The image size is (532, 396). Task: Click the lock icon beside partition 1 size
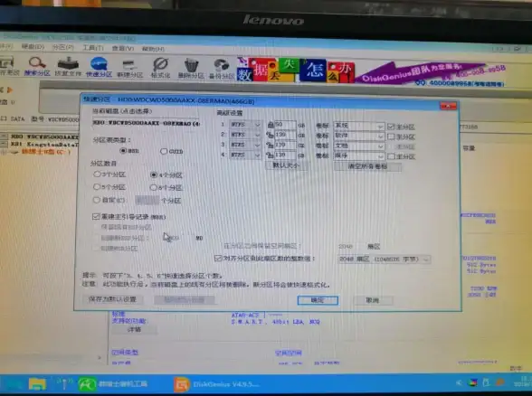click(x=271, y=125)
